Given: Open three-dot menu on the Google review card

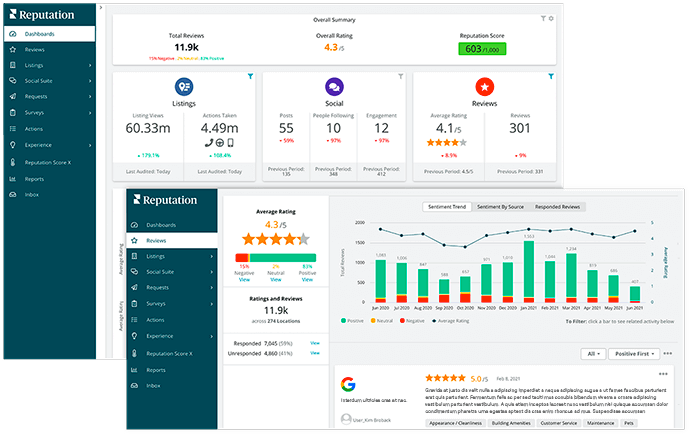Looking at the screenshot, I should point(662,374).
